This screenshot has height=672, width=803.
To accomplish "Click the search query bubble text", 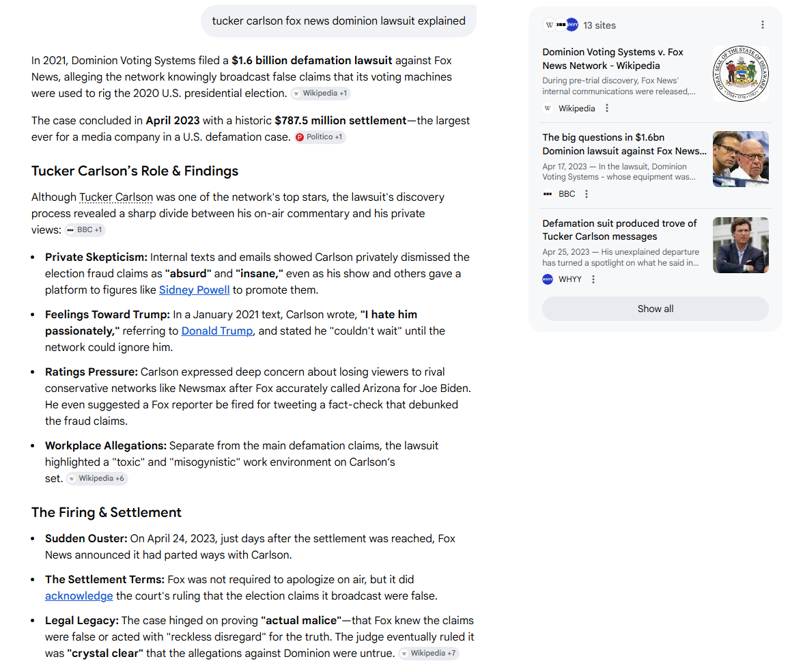I will point(339,21).
